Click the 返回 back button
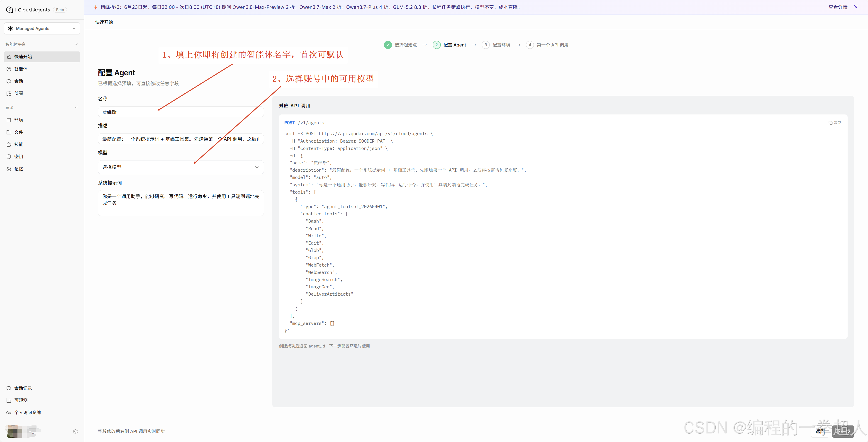Viewport: 868px width, 442px height. coord(820,431)
